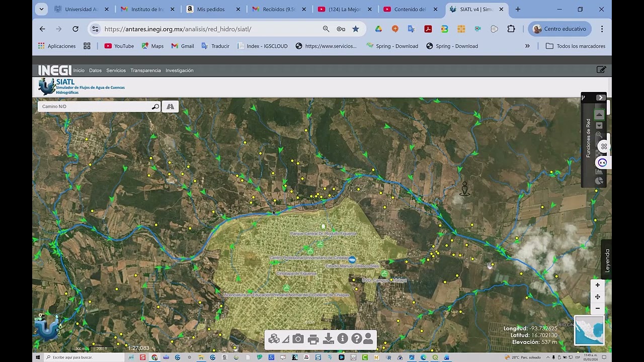This screenshot has height=362, width=644.
Task: Open help with question mark icon
Action: (356, 339)
